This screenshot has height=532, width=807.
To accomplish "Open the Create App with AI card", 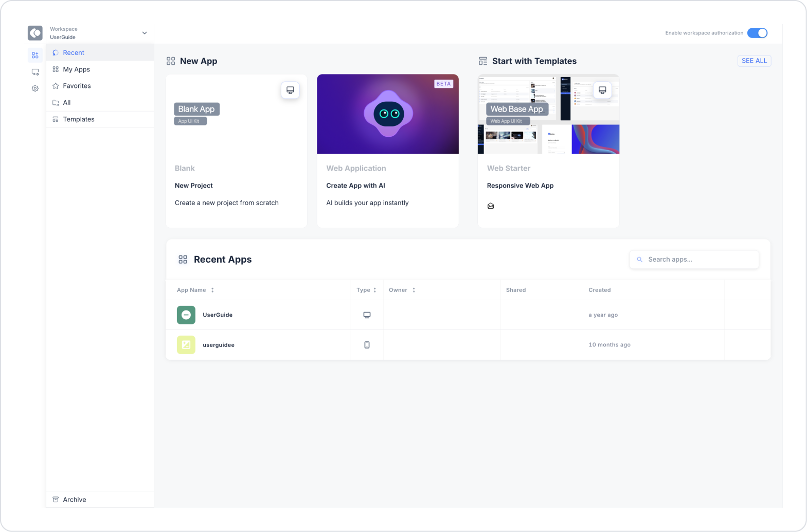I will (x=388, y=151).
